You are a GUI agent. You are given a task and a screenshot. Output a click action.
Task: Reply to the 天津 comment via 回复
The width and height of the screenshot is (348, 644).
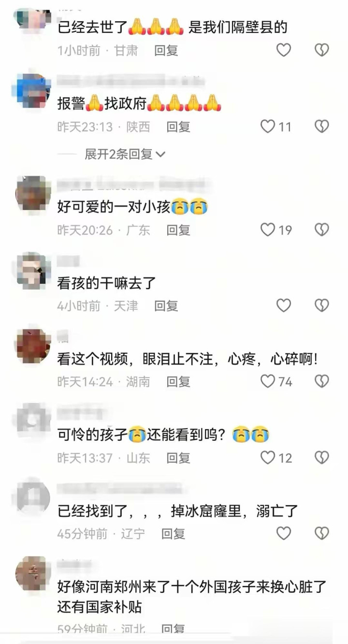(x=166, y=306)
